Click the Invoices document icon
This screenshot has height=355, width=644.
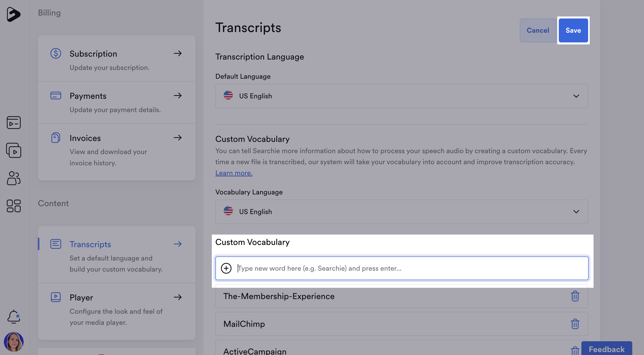tap(56, 138)
